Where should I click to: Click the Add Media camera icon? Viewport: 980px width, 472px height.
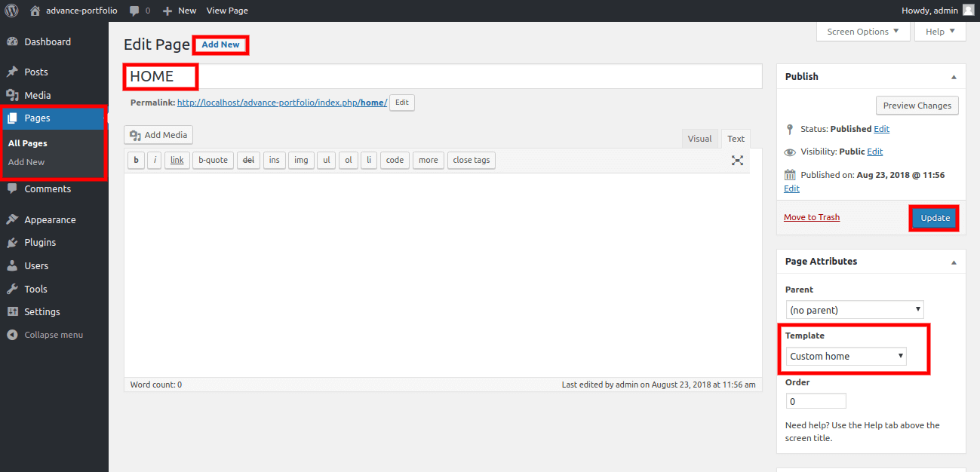pyautogui.click(x=136, y=136)
